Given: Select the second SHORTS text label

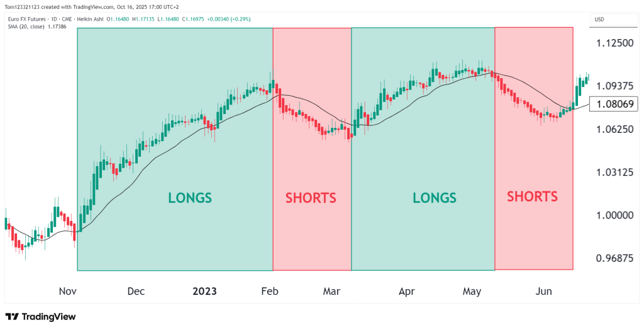Looking at the screenshot, I should (532, 196).
